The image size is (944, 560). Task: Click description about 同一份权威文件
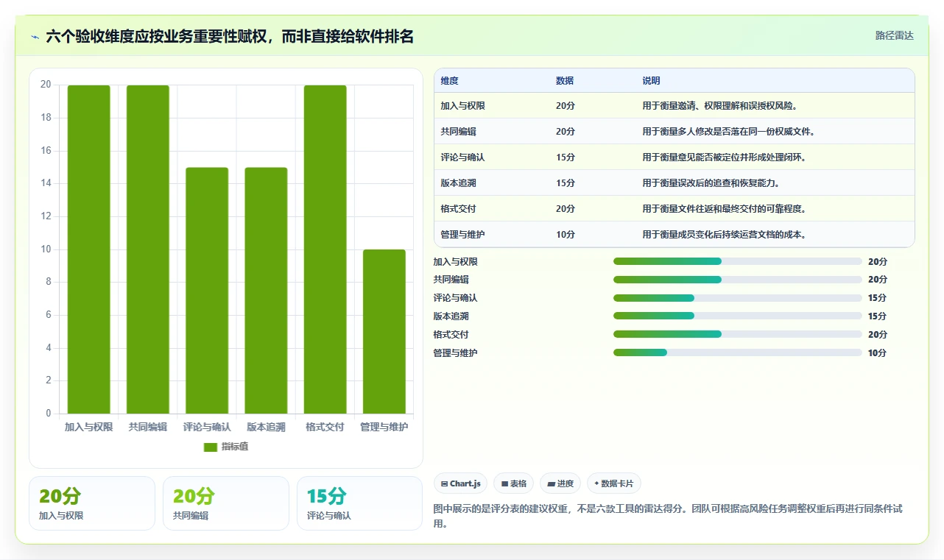click(728, 132)
